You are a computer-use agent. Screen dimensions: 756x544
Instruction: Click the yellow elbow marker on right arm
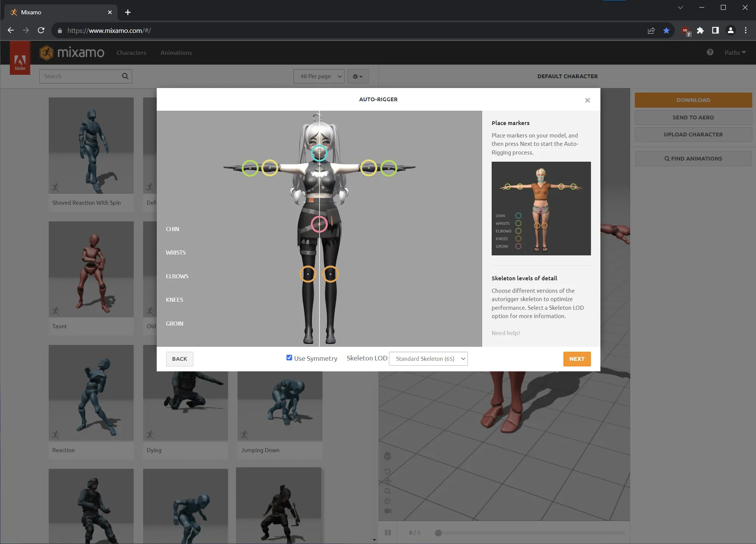[x=369, y=168]
